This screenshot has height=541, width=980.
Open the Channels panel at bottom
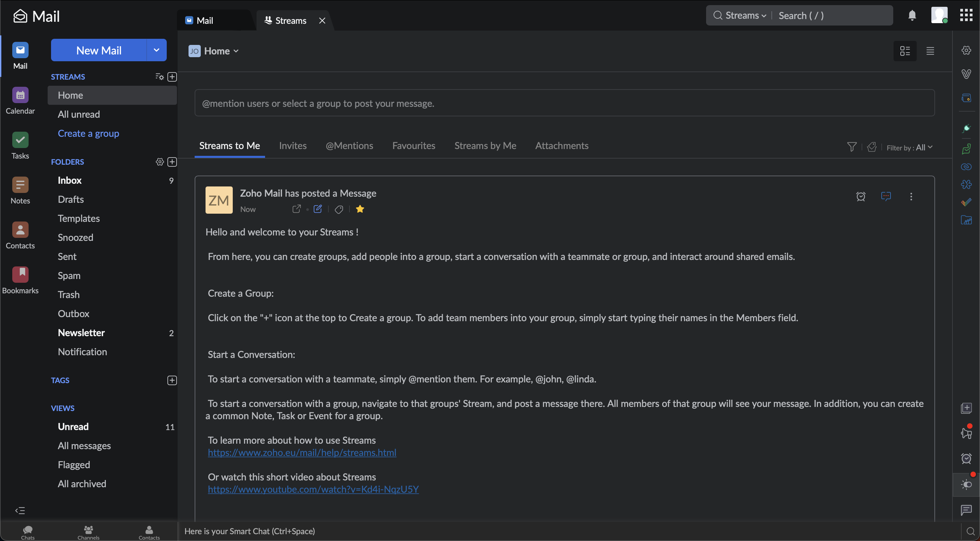(x=88, y=532)
